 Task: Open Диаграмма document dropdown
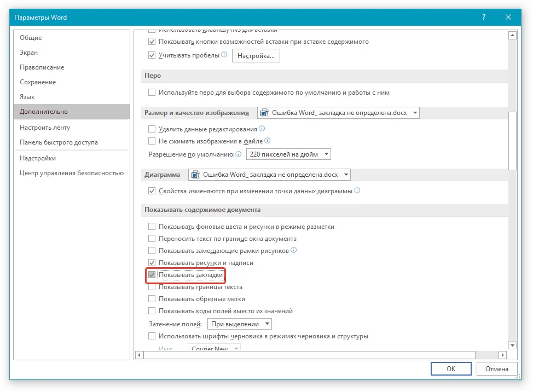click(x=269, y=175)
